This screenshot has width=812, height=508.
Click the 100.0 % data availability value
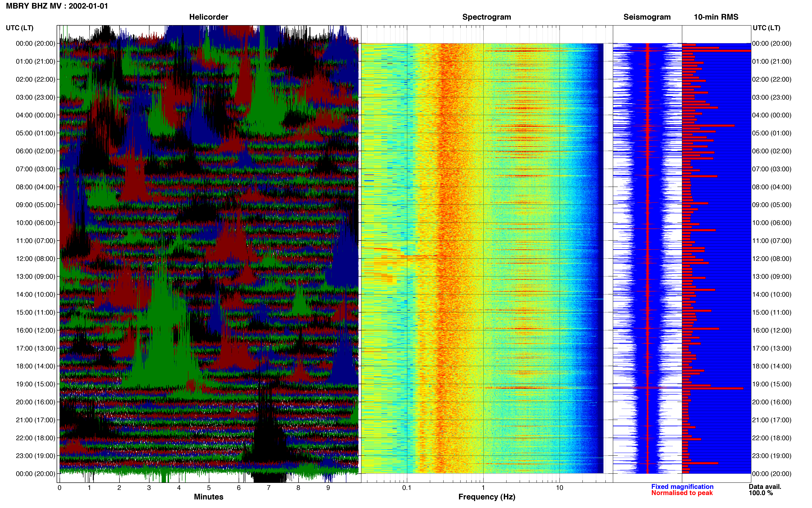tap(761, 493)
